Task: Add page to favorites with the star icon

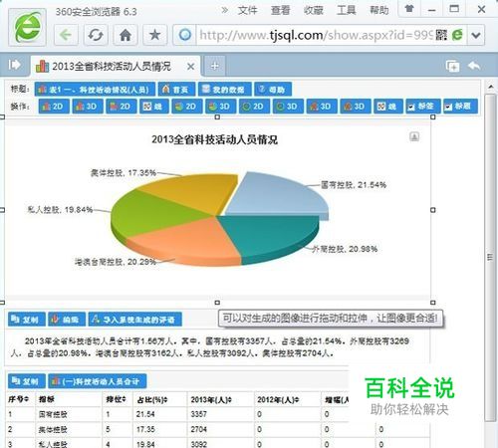Action: pos(154,35)
